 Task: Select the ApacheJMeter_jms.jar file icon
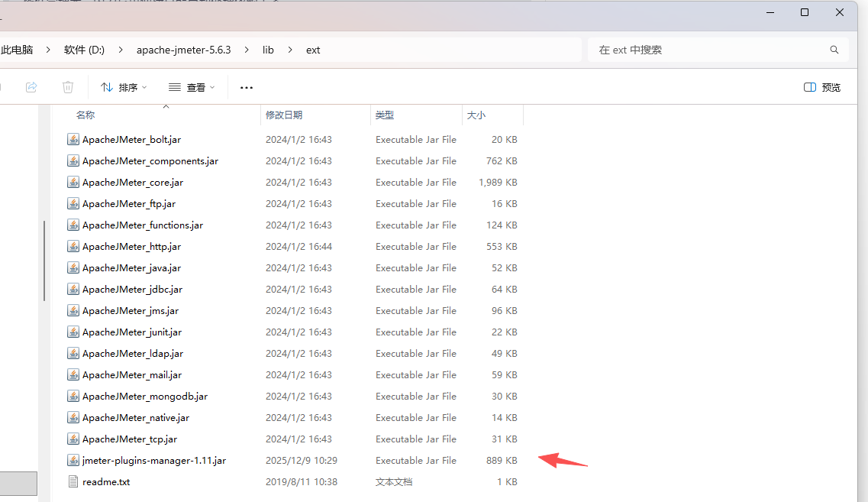click(x=73, y=310)
